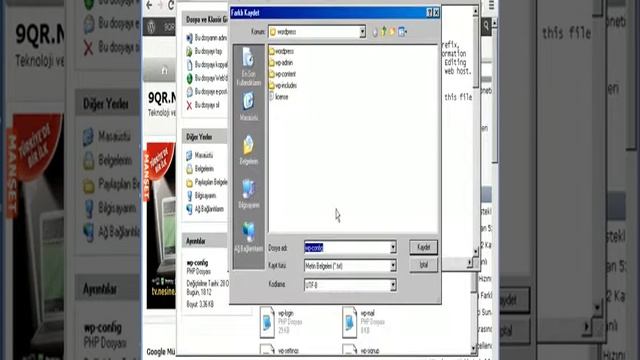Image resolution: width=640 pixels, height=360 pixels.
Task: Click the WordPress logo in admin bar
Action: [x=151, y=27]
